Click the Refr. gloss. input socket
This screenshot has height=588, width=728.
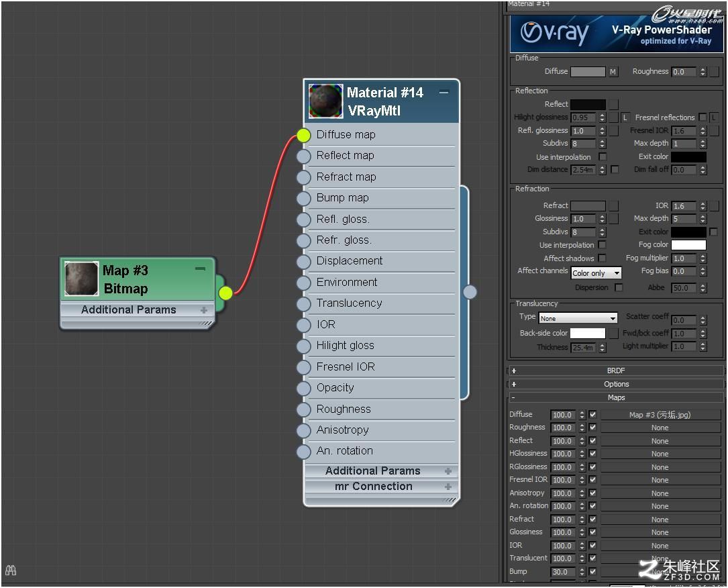click(x=304, y=240)
